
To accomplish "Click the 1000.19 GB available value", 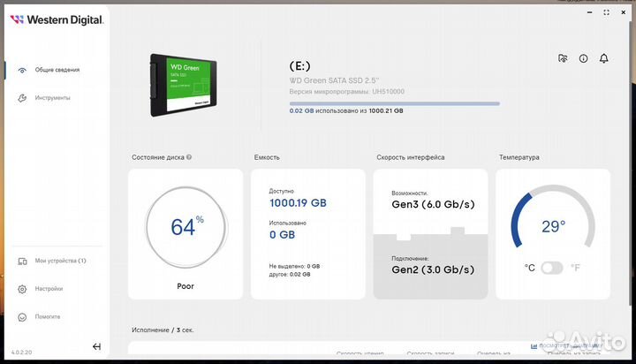I will tap(298, 203).
